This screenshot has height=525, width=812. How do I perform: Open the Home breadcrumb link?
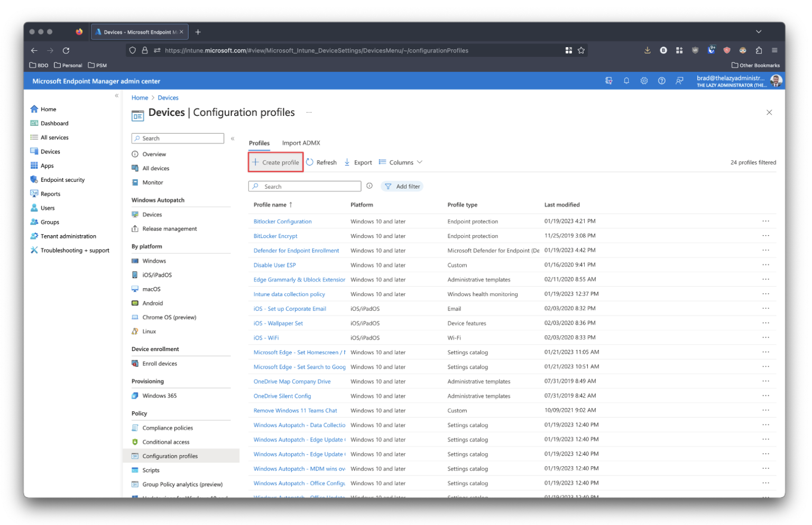tap(140, 98)
